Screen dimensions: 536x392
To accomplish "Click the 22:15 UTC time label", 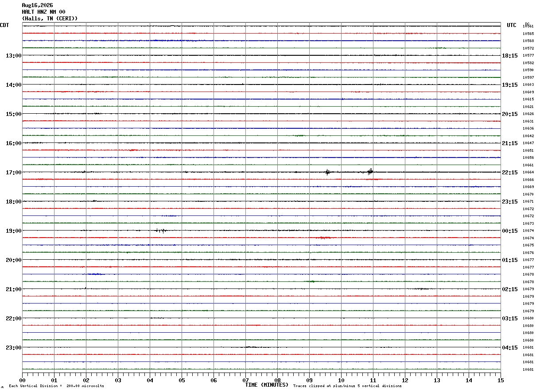I will point(510,173).
